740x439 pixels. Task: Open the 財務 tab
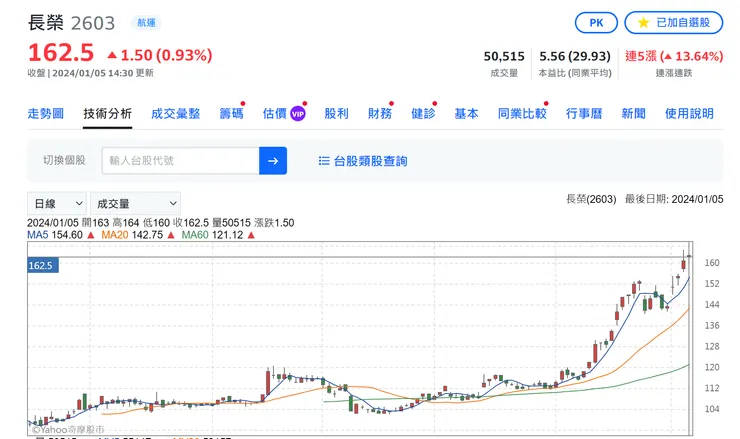point(380,114)
